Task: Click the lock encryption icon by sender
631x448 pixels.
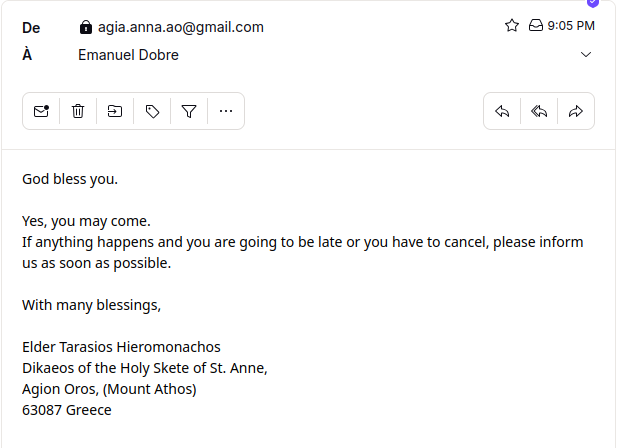Action: (86, 27)
